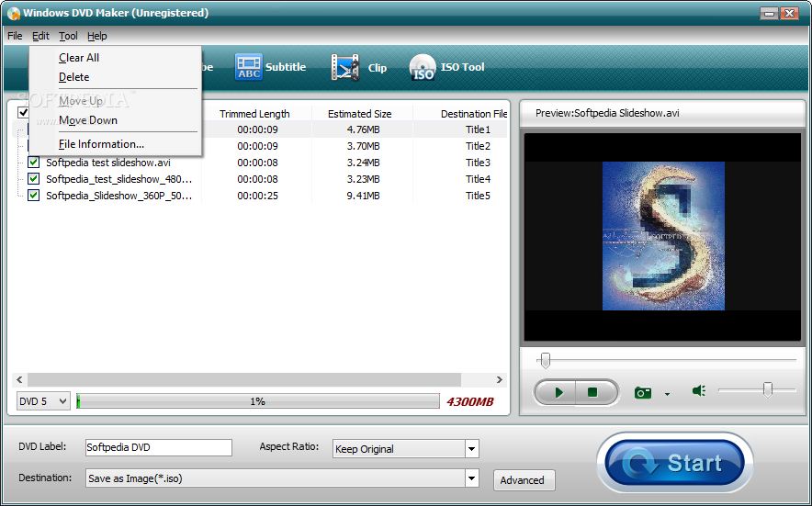Mute audio with speaker icon
The width and height of the screenshot is (812, 506).
point(699,391)
